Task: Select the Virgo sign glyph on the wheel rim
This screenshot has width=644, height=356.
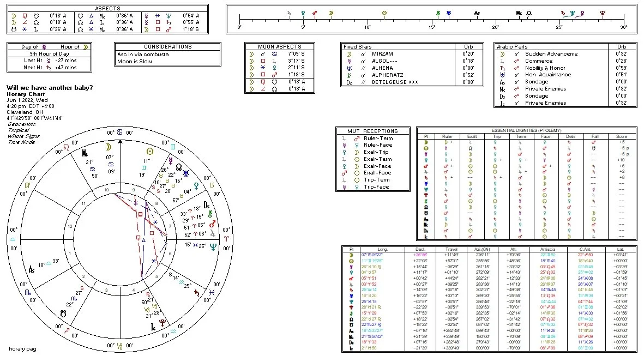Action: 27,185
